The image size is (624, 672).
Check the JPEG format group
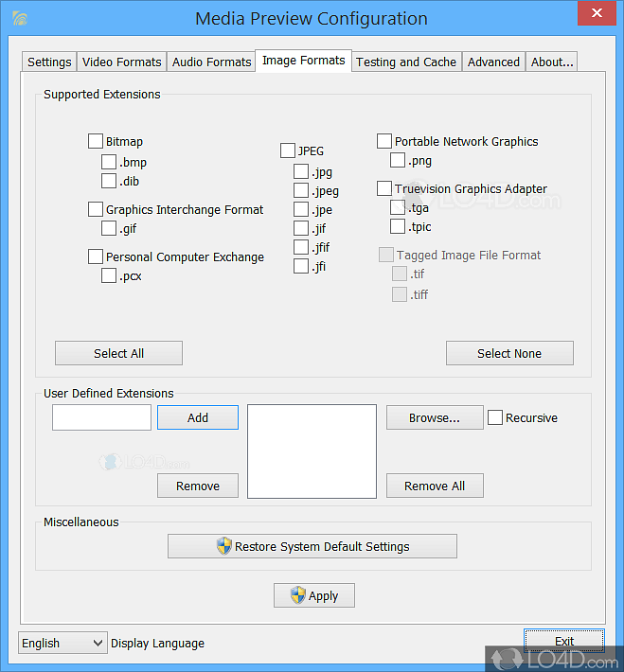pos(288,150)
